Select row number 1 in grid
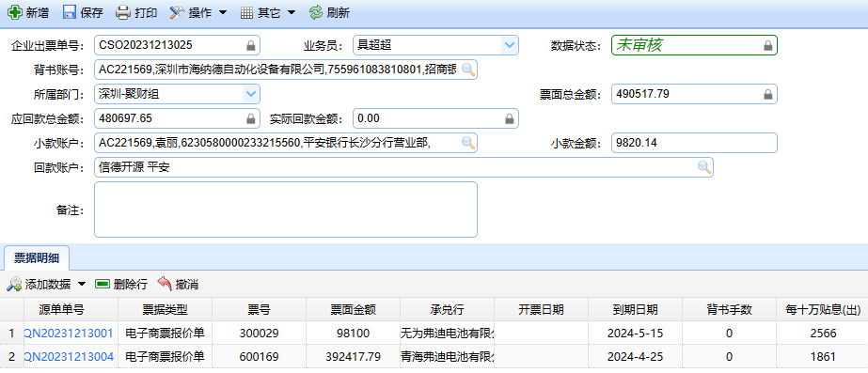The image size is (868, 373). click(11, 334)
